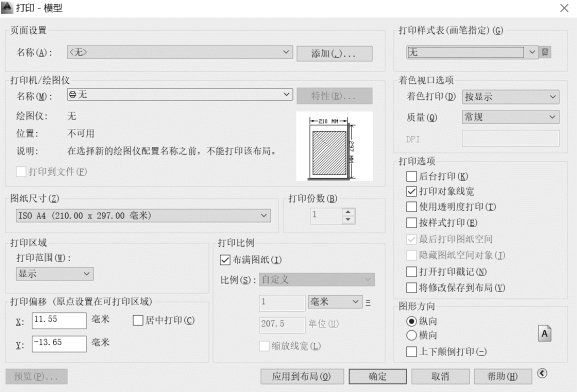Click the description text 在选择新的绘图仪配置名称之前
This screenshot has height=392, width=577.
click(x=172, y=151)
